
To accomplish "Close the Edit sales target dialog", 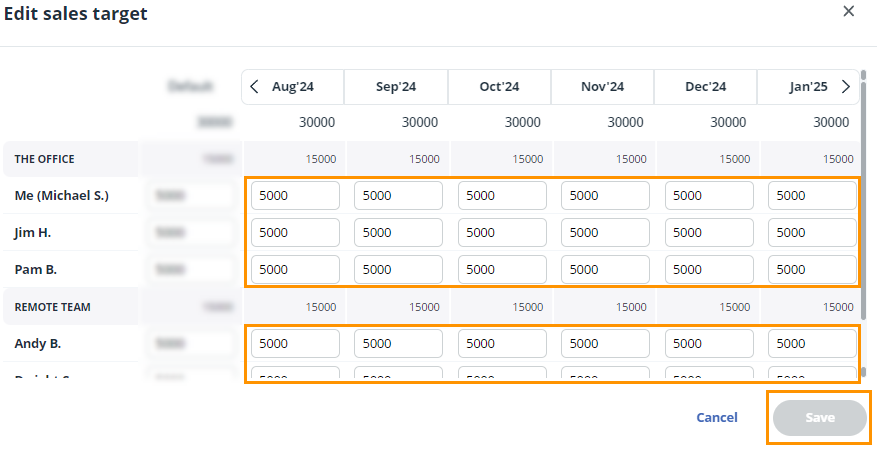I will pos(848,11).
